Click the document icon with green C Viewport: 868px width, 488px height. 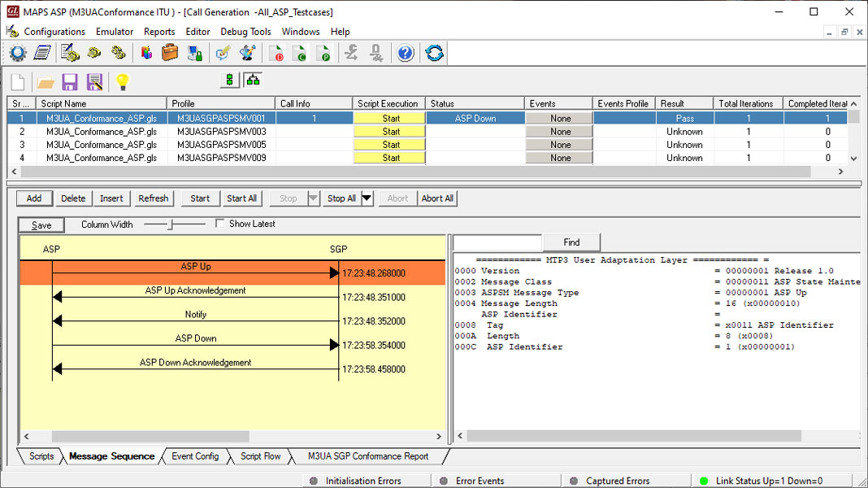tap(299, 53)
